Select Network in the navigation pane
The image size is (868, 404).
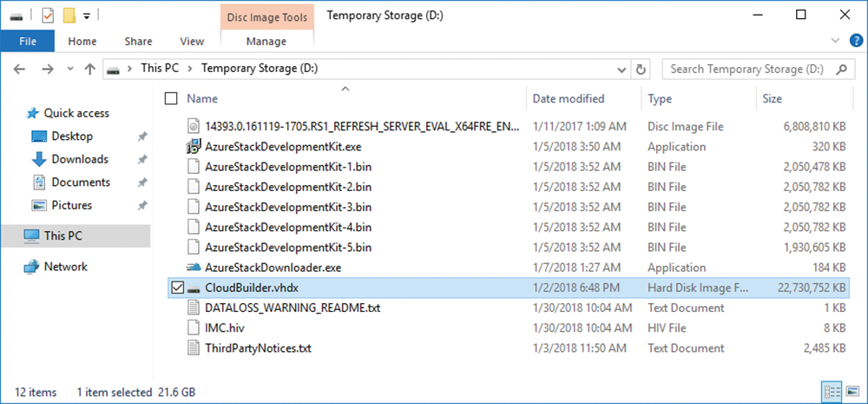[65, 267]
